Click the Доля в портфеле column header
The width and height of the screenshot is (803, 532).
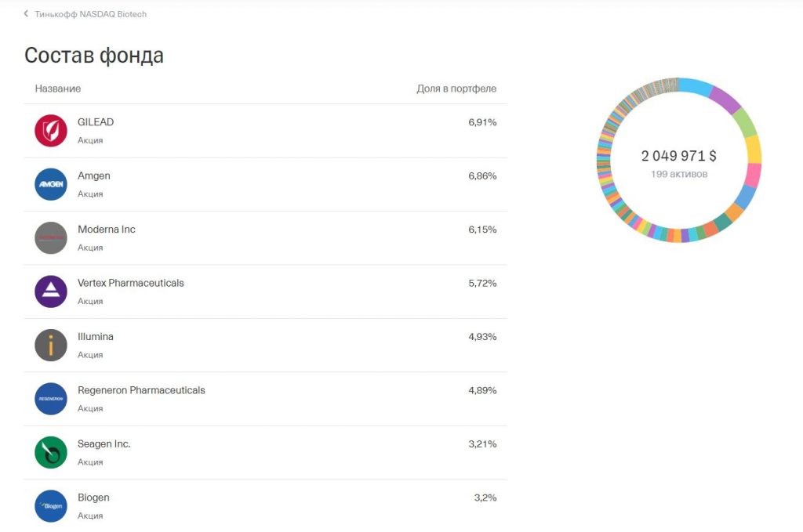[x=456, y=89]
